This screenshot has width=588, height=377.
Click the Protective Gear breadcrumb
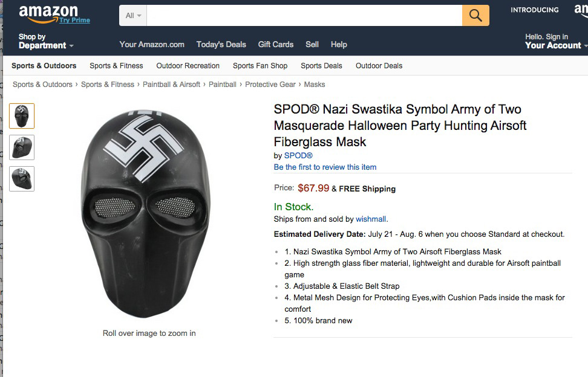270,85
